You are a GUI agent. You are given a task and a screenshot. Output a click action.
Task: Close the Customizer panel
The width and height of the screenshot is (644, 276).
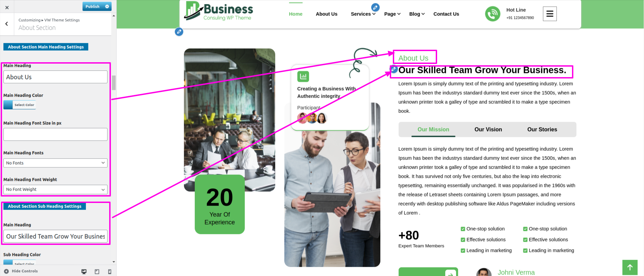7,7
